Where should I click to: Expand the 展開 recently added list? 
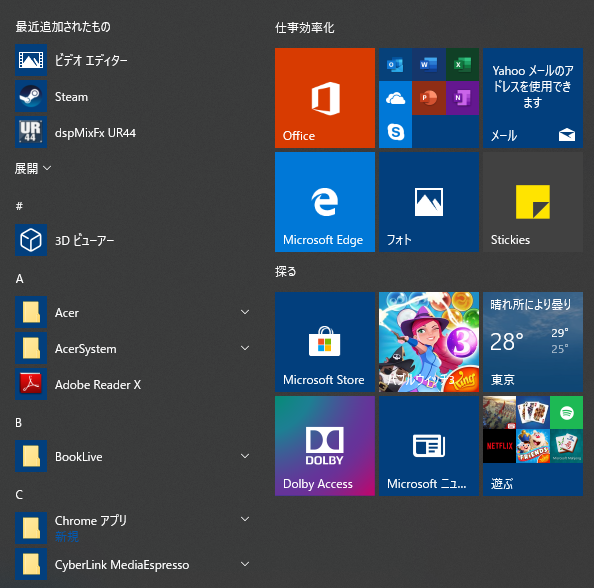point(33,168)
